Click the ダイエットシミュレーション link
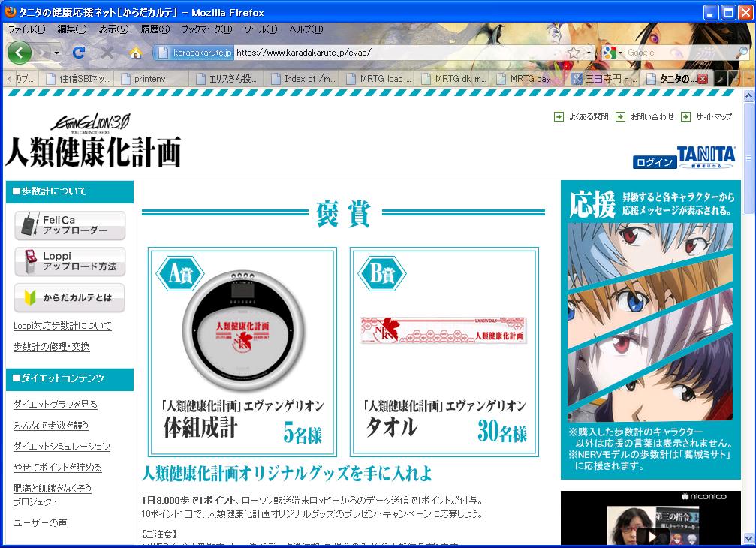The image size is (756, 548). (62, 447)
